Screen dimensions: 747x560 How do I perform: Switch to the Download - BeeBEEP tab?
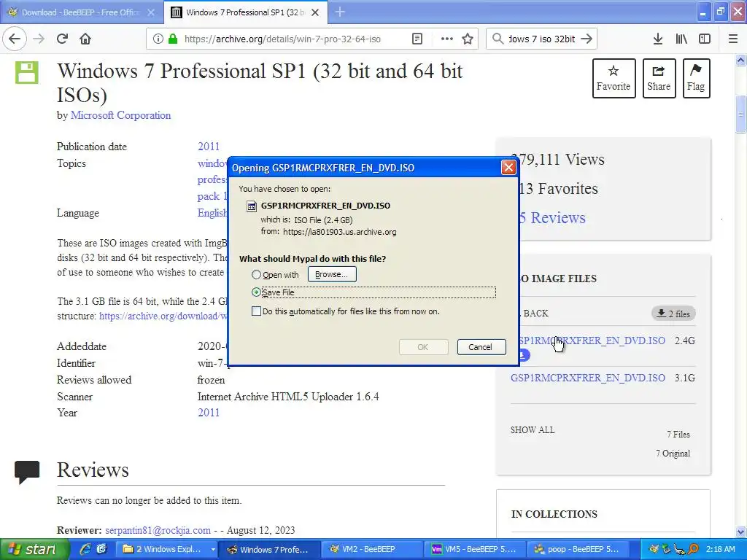pos(80,12)
